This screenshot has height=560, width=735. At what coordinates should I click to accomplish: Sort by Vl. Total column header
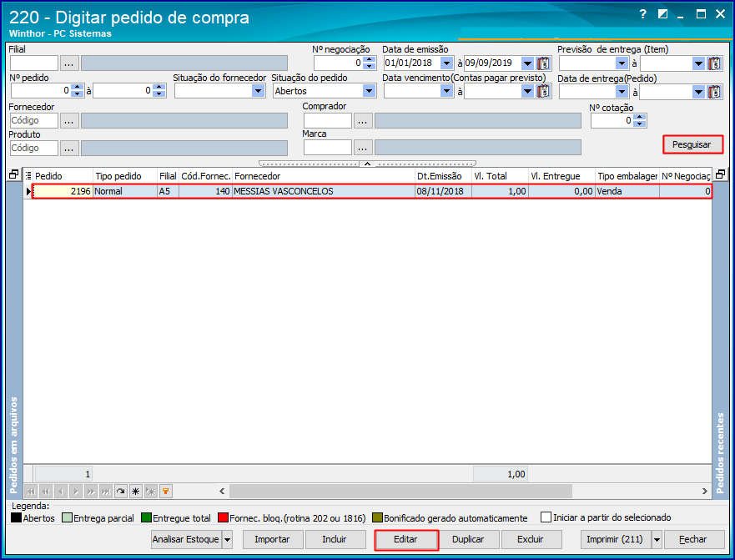pos(500,176)
